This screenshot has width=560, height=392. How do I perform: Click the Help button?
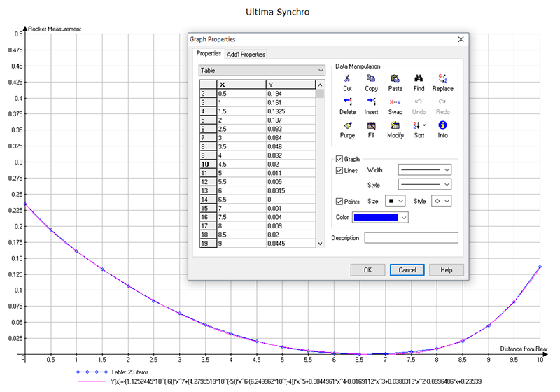click(x=447, y=270)
